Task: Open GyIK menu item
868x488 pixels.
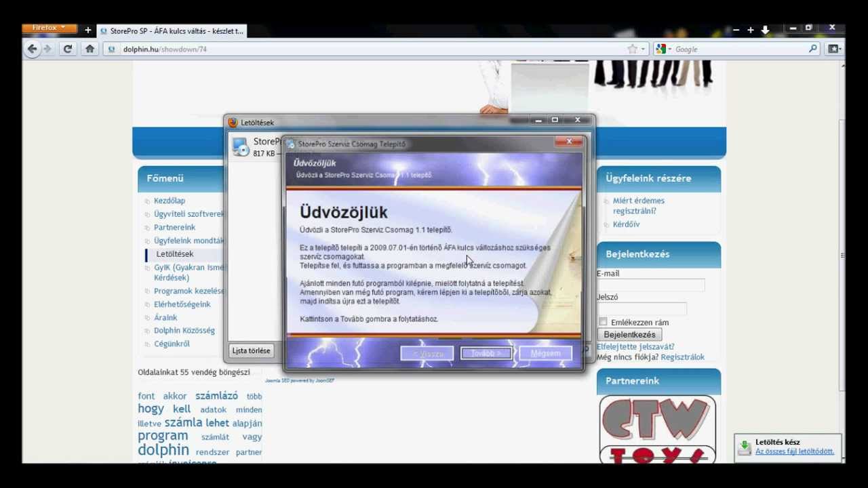Action: coord(189,272)
